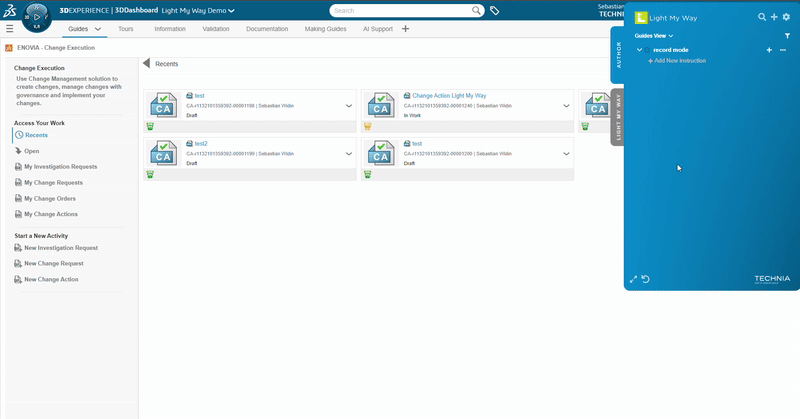Open My Change Actions
The height and width of the screenshot is (419, 800).
[x=51, y=214]
